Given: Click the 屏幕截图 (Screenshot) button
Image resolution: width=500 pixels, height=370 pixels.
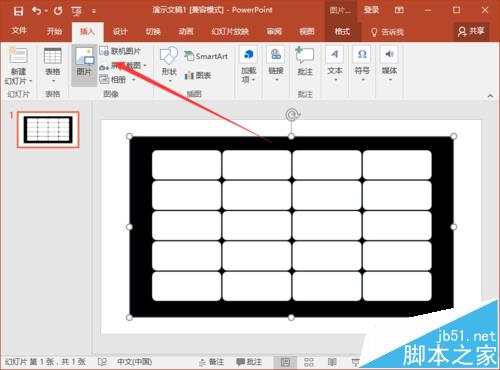Looking at the screenshot, I should [x=120, y=66].
